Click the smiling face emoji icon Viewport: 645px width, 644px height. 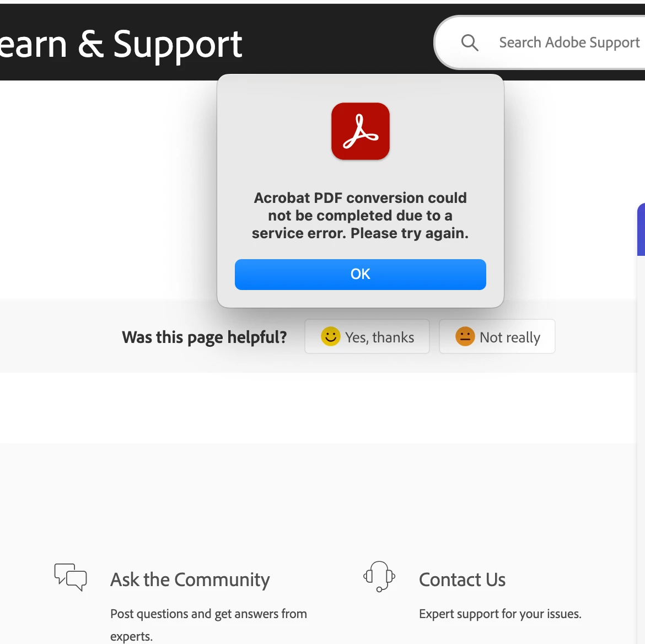pos(330,336)
